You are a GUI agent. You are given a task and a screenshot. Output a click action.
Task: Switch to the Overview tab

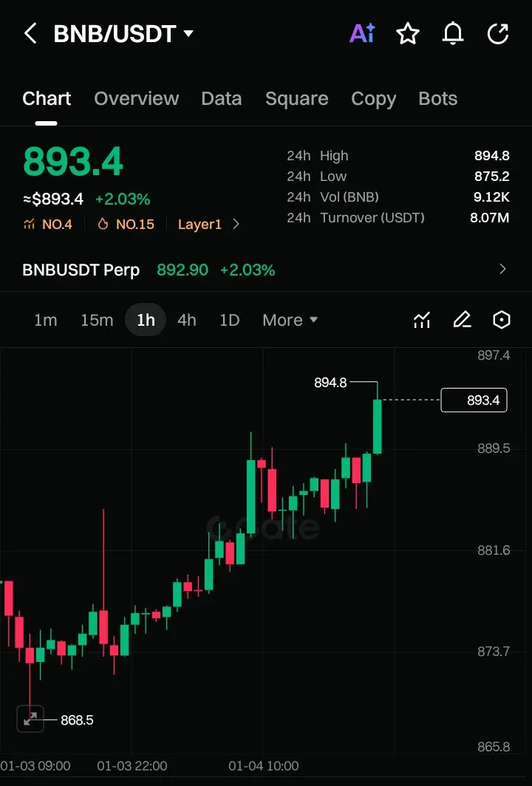click(137, 99)
